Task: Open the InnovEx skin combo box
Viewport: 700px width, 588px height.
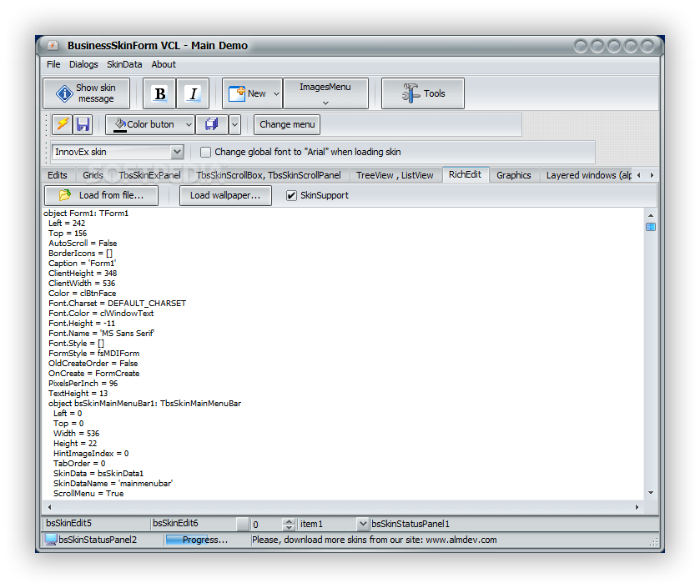Action: point(177,152)
